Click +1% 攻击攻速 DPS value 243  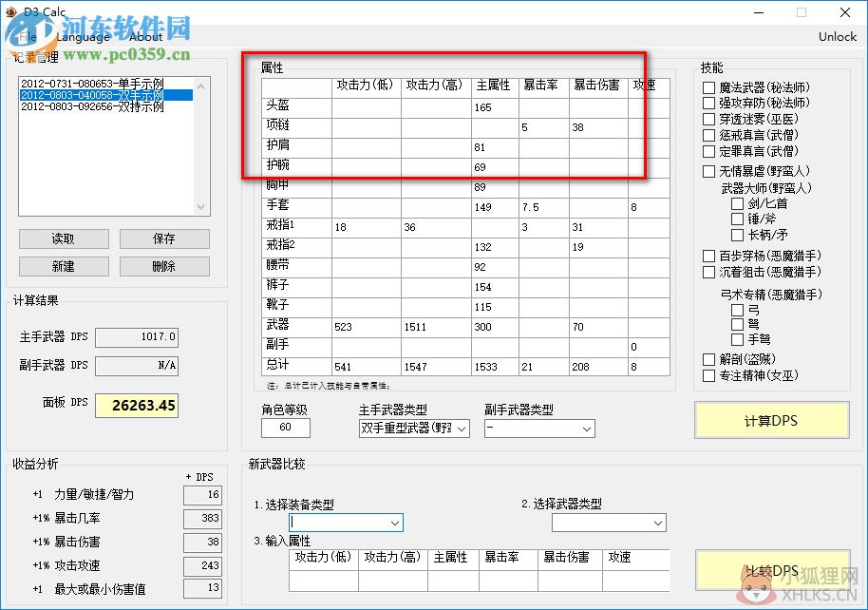(x=202, y=565)
